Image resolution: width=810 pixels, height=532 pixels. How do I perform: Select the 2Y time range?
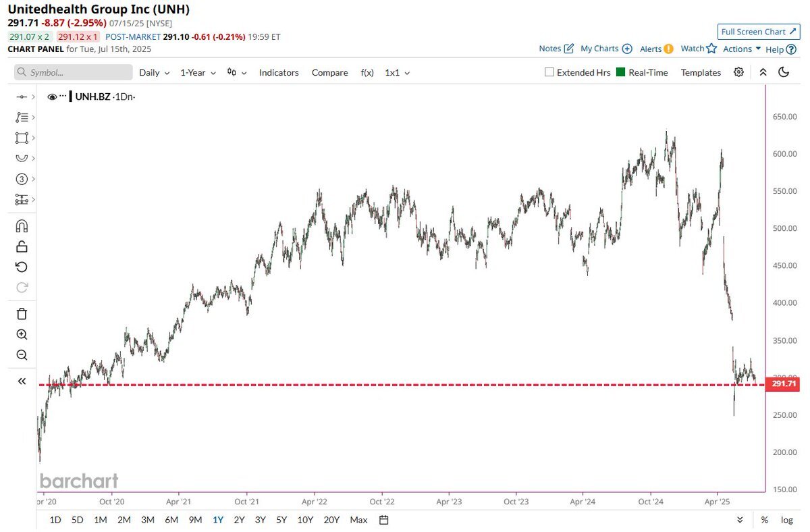(x=239, y=520)
